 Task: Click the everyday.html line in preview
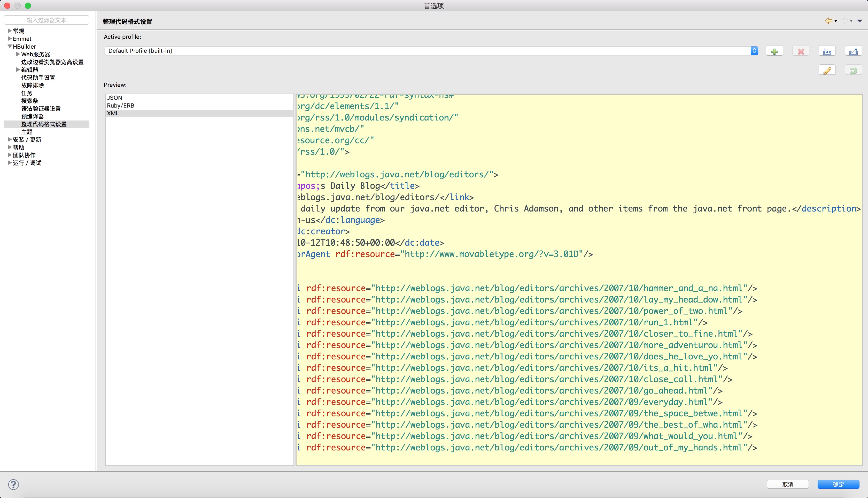(509, 402)
